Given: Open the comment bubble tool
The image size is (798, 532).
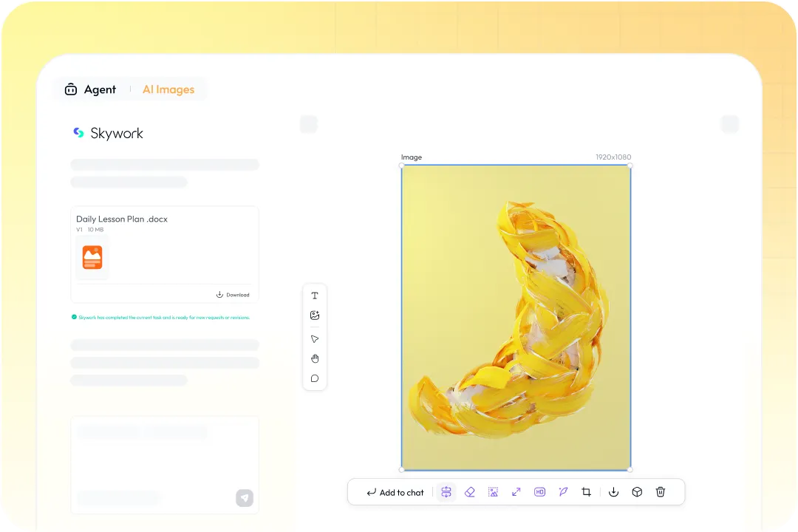Looking at the screenshot, I should point(315,378).
